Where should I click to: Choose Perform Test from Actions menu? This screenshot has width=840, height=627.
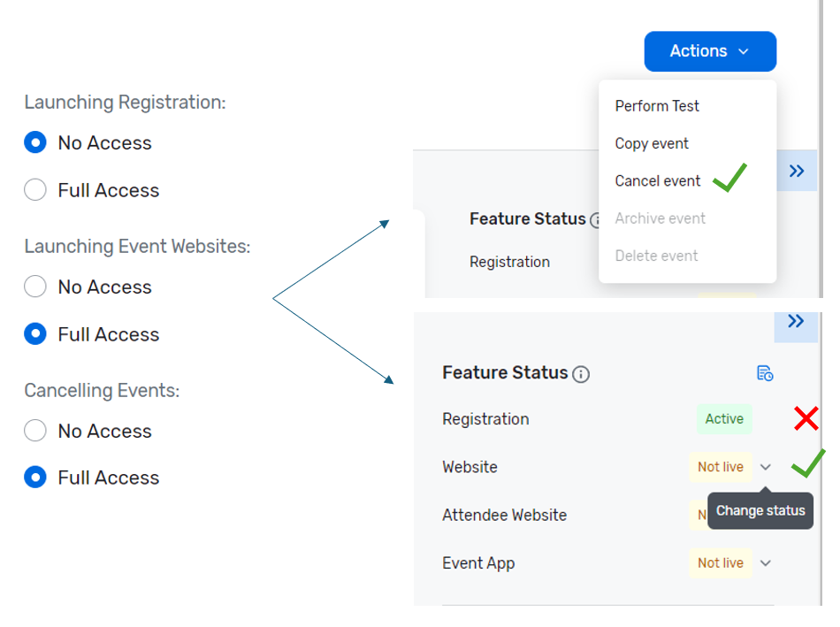click(x=657, y=106)
